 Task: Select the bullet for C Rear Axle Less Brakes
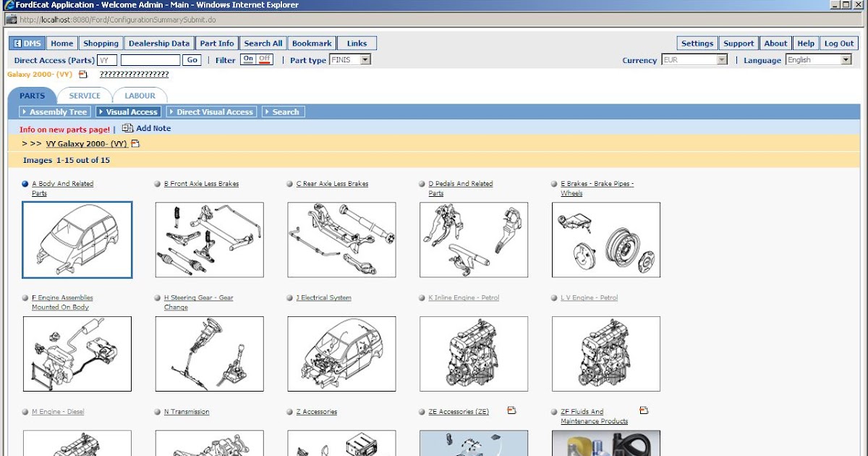click(x=290, y=184)
